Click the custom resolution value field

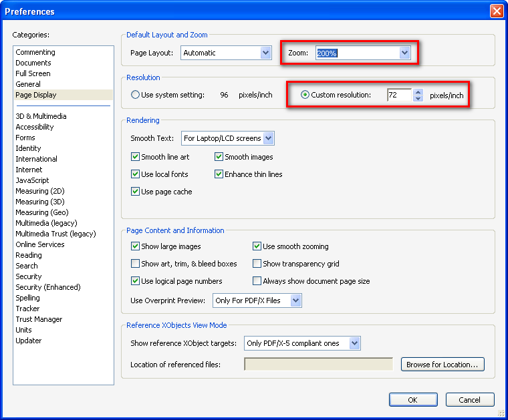pyautogui.click(x=398, y=95)
